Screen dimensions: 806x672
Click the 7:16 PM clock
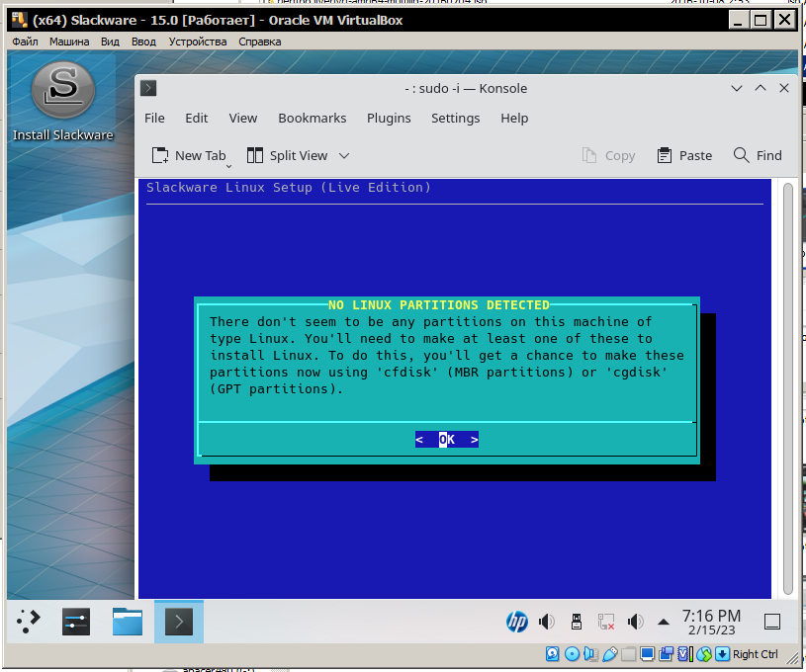coord(711,616)
